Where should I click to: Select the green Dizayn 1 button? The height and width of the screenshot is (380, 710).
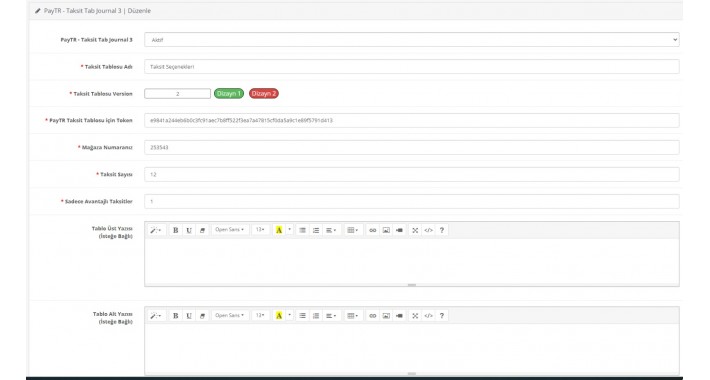(x=229, y=94)
